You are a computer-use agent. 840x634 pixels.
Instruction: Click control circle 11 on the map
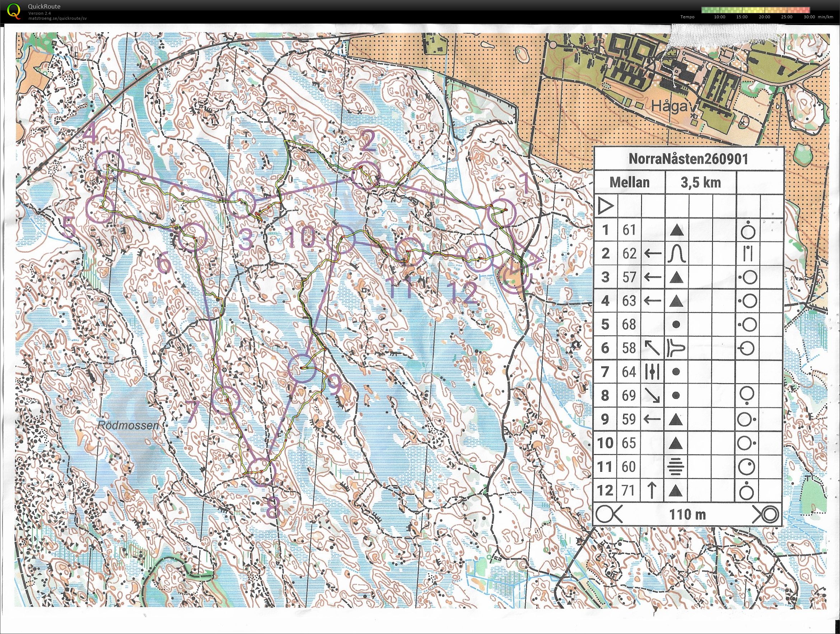[409, 251]
